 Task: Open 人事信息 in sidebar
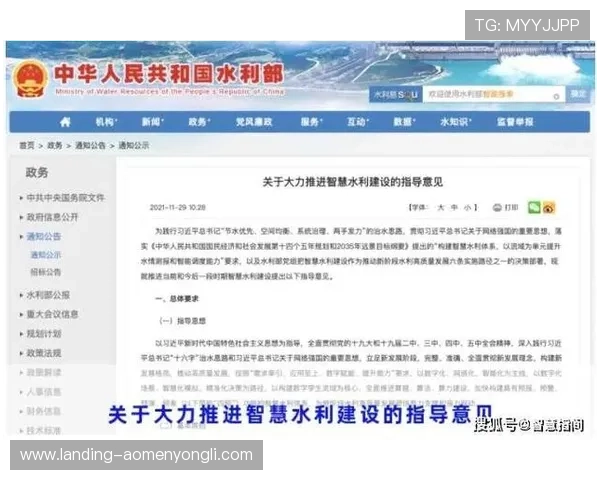point(44,392)
